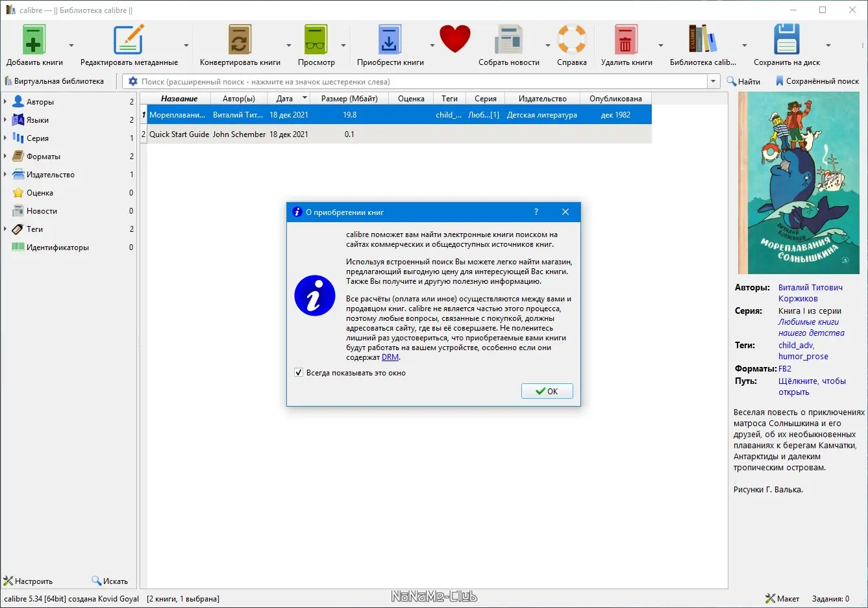Sort the book list by Название column
Viewport: 868px width, 608px height.
pyautogui.click(x=179, y=99)
